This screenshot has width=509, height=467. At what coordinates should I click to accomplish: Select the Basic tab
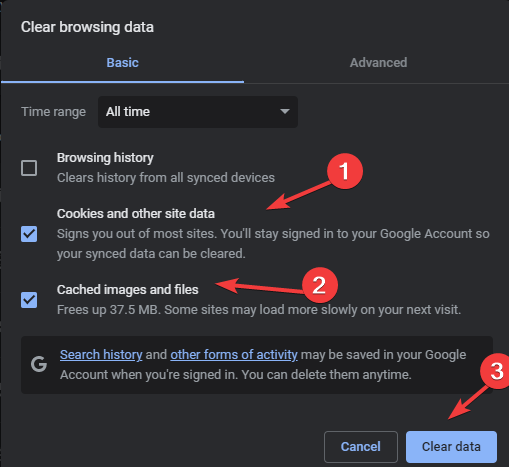pyautogui.click(x=122, y=63)
